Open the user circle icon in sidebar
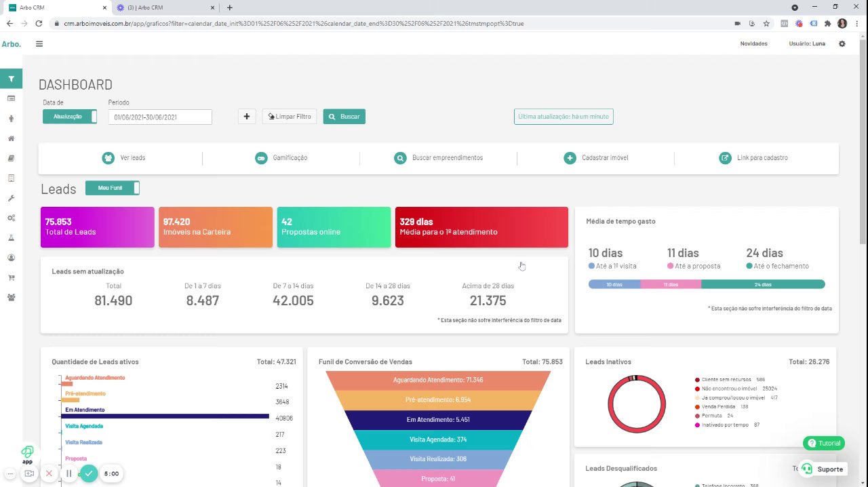 point(11,258)
